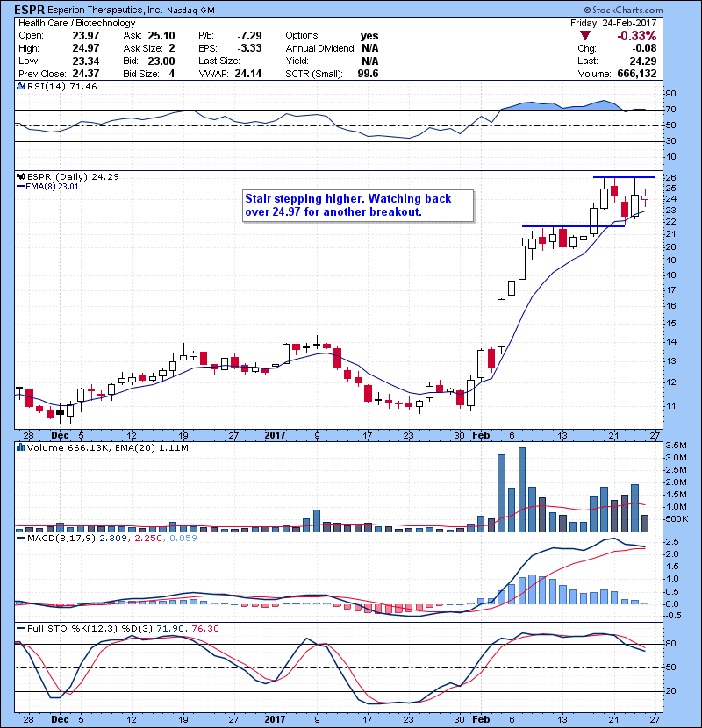The image size is (702, 728).
Task: Click the MACD legend line marker
Action: (x=20, y=539)
